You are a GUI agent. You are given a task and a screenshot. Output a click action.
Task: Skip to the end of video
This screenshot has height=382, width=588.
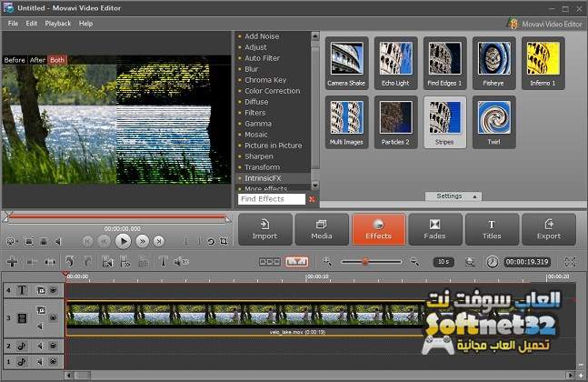(x=159, y=241)
